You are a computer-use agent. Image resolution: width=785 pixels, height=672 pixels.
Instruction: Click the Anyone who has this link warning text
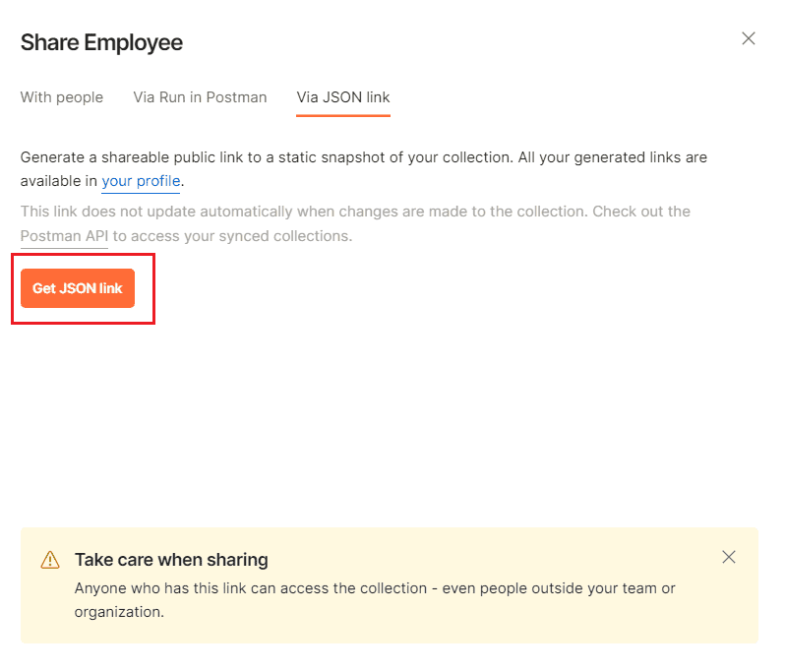(375, 600)
